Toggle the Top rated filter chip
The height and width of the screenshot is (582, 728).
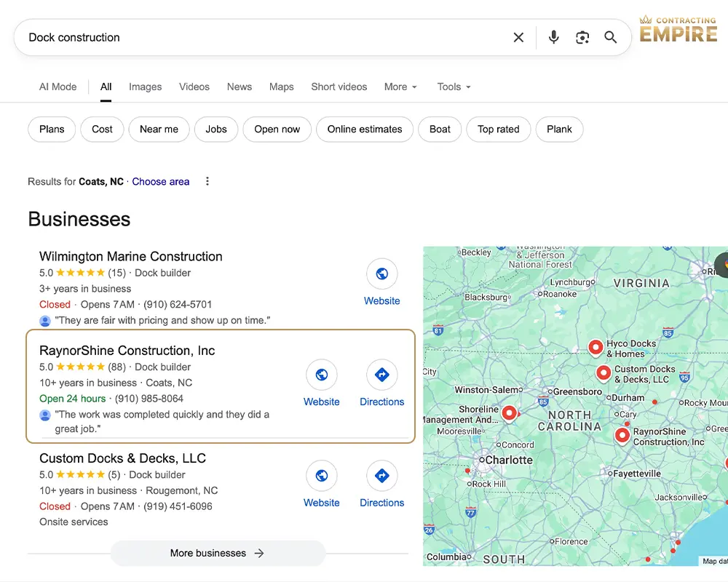(x=498, y=129)
